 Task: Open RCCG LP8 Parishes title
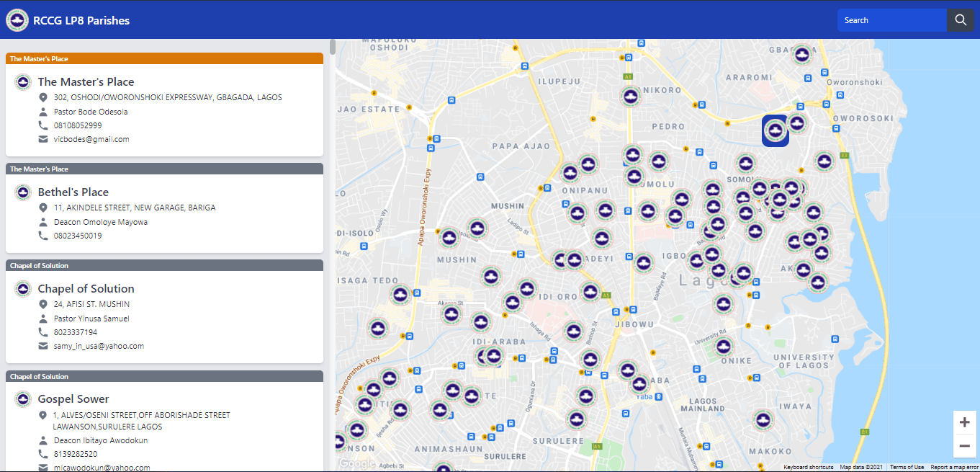81,21
